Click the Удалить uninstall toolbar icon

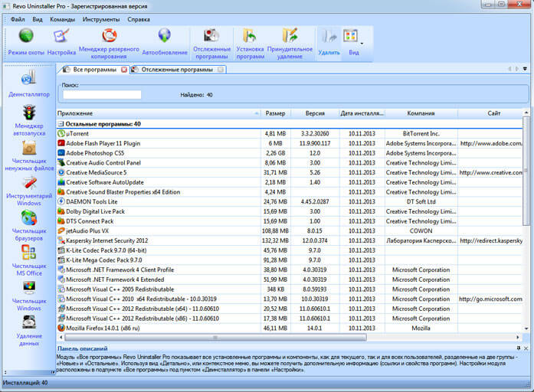coord(329,36)
